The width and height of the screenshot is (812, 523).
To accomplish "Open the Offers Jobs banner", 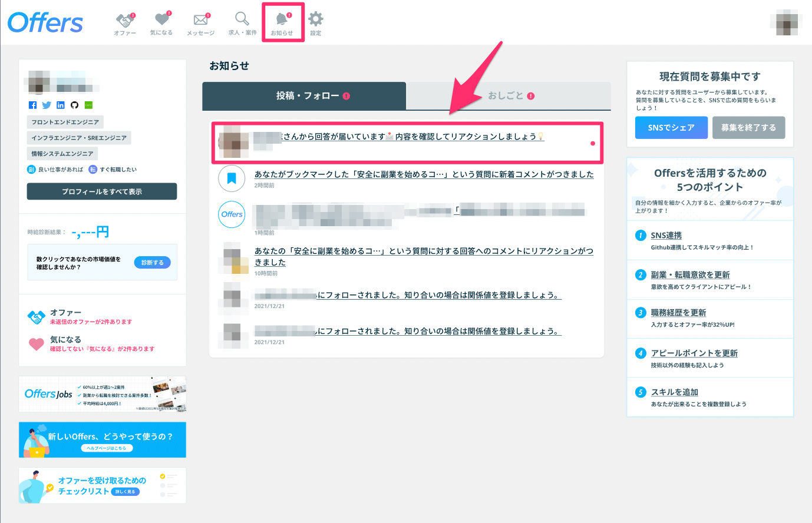I will click(x=103, y=394).
